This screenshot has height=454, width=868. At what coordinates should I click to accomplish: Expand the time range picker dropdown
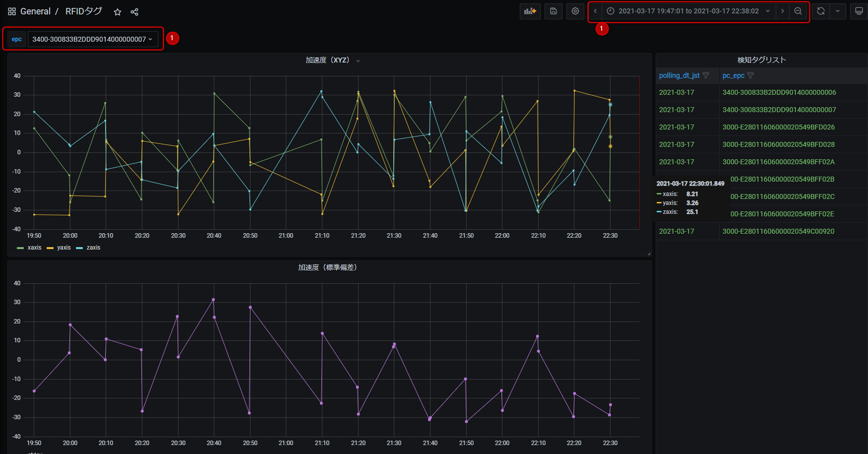(767, 11)
